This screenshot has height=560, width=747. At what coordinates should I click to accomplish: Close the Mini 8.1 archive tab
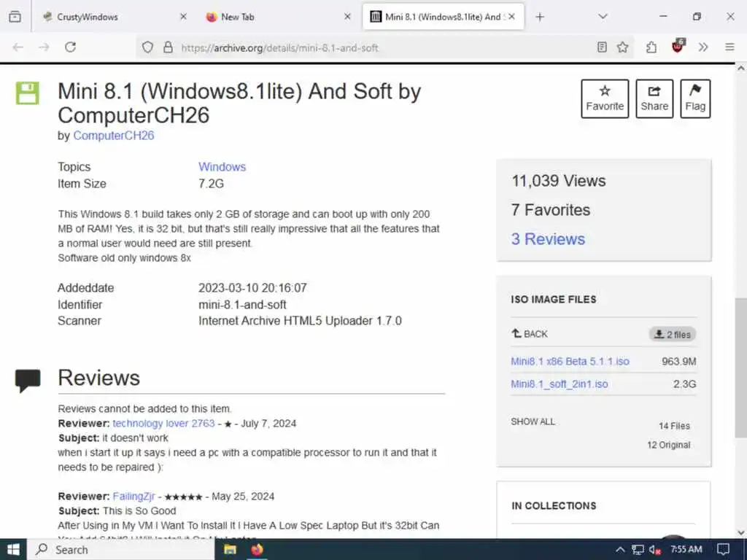pos(511,17)
